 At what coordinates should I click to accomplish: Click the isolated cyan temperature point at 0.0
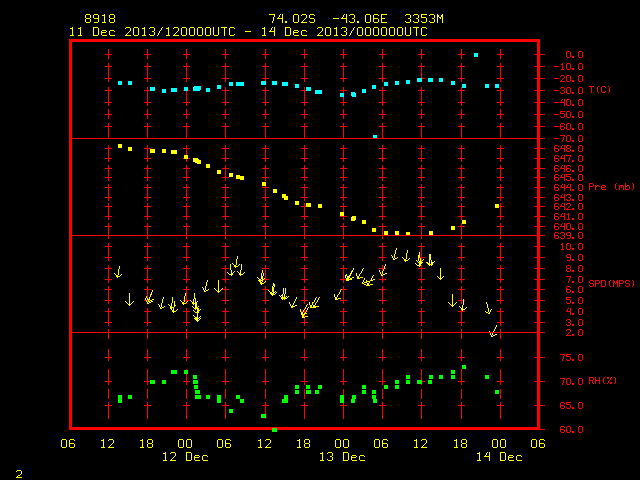click(x=476, y=55)
